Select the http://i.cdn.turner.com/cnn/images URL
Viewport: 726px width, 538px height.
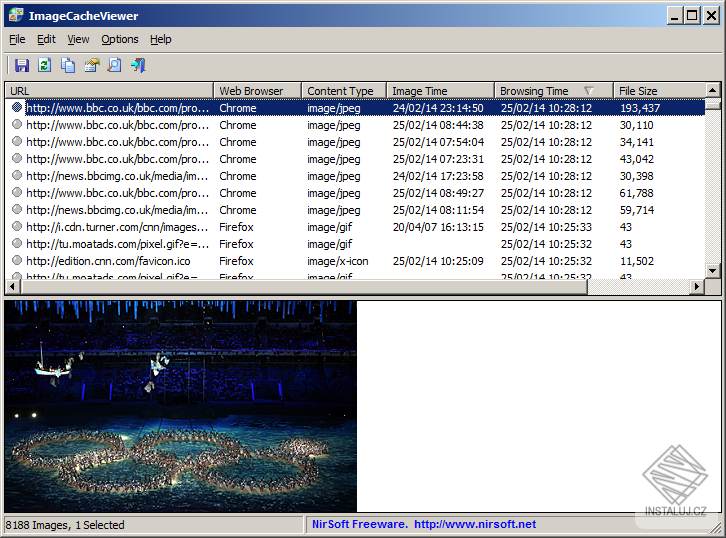[x=117, y=227]
